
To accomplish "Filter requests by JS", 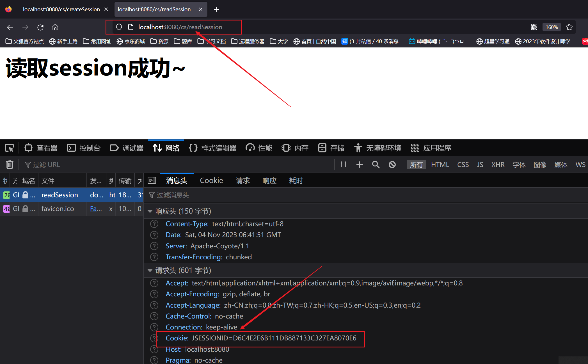I will (480, 165).
